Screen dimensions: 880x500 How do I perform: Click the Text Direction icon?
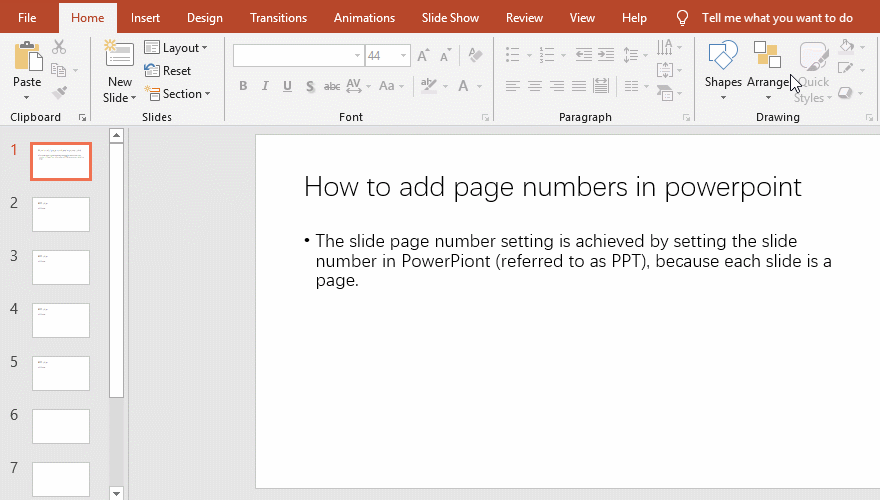click(664, 47)
